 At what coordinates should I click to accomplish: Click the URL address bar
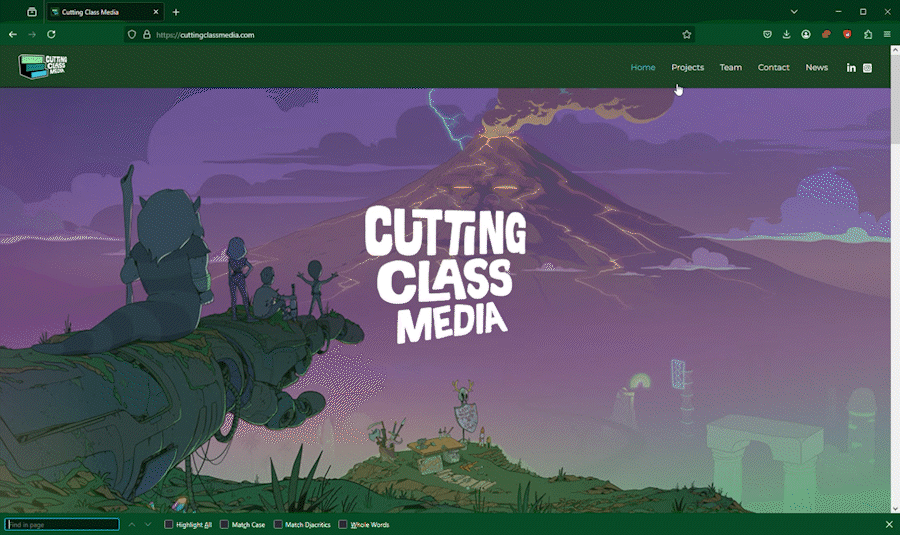[x=409, y=34]
